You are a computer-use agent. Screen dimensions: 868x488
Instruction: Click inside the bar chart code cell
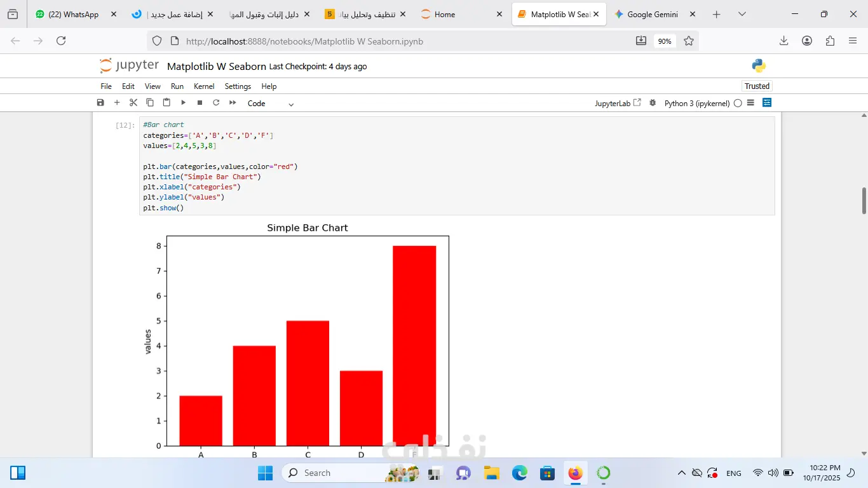457,166
